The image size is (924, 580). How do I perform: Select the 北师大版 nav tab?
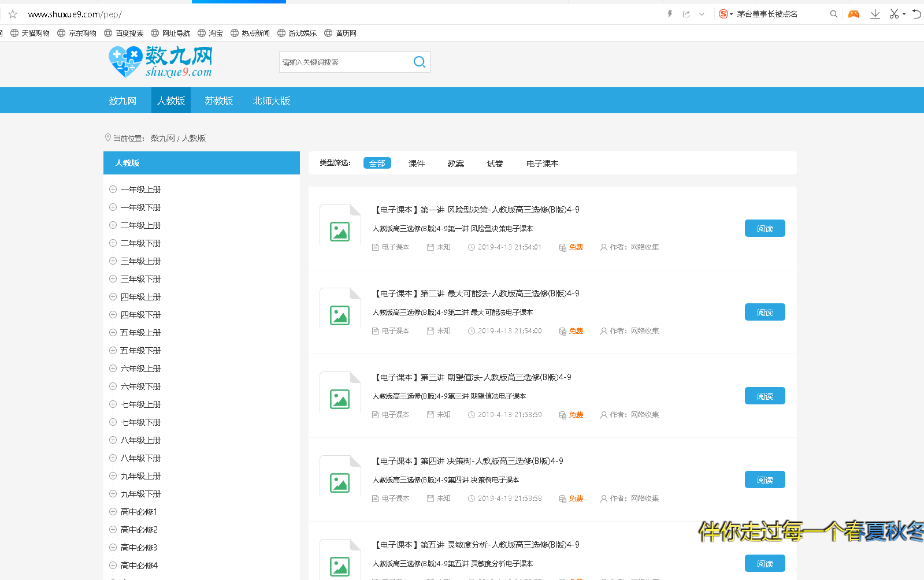click(272, 101)
